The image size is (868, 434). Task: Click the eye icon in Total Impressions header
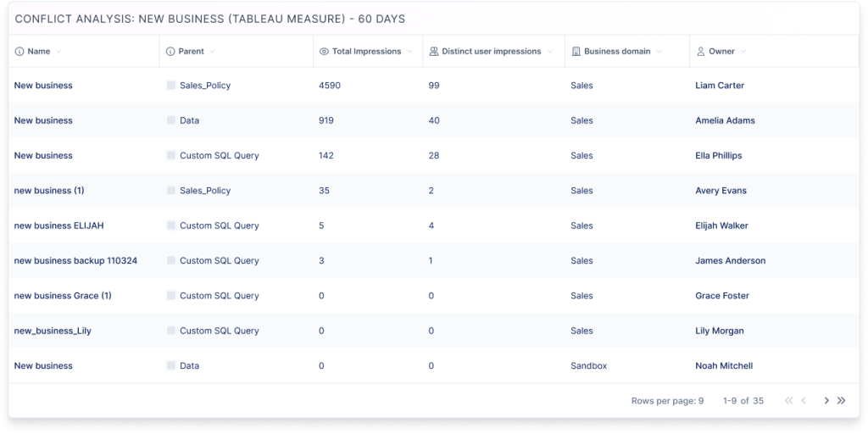coord(325,52)
